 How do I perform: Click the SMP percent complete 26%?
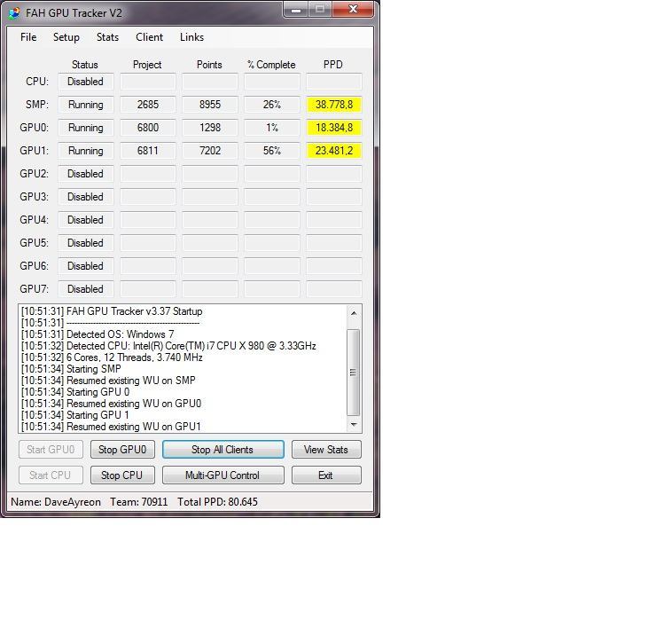(272, 105)
